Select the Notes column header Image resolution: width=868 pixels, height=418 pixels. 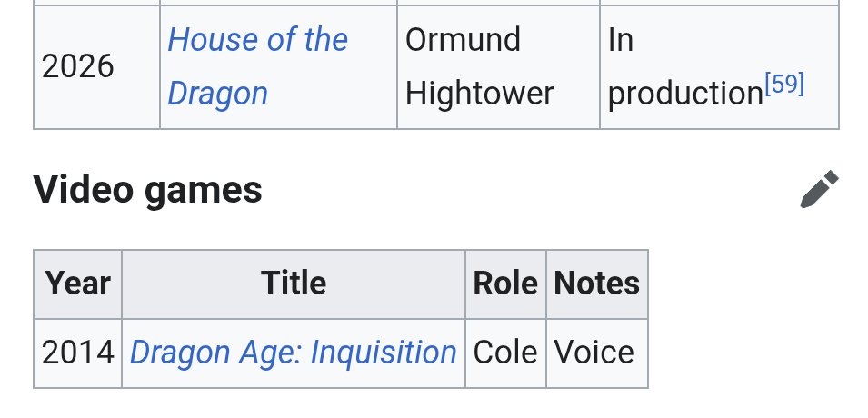coord(597,284)
